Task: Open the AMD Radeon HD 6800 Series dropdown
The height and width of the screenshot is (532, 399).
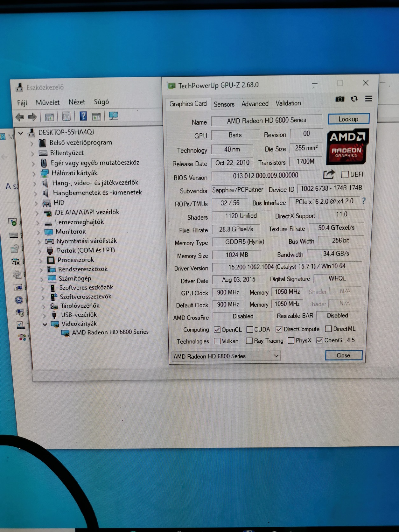Action: point(226,356)
